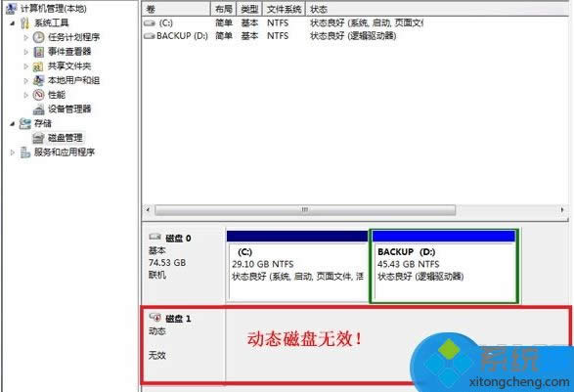This screenshot has width=574, height=392.
Task: Expand the 事件查看器 node
Action: (26, 52)
